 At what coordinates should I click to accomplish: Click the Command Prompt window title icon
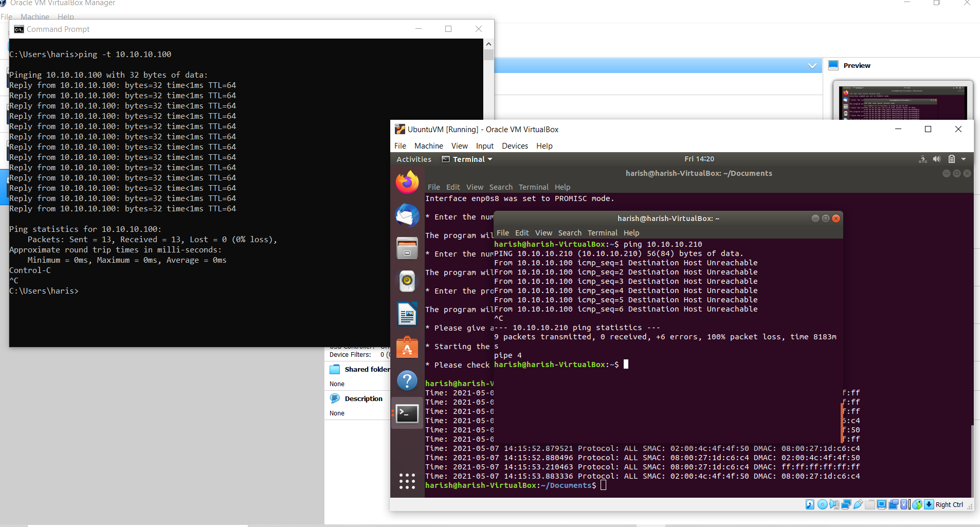[x=19, y=29]
